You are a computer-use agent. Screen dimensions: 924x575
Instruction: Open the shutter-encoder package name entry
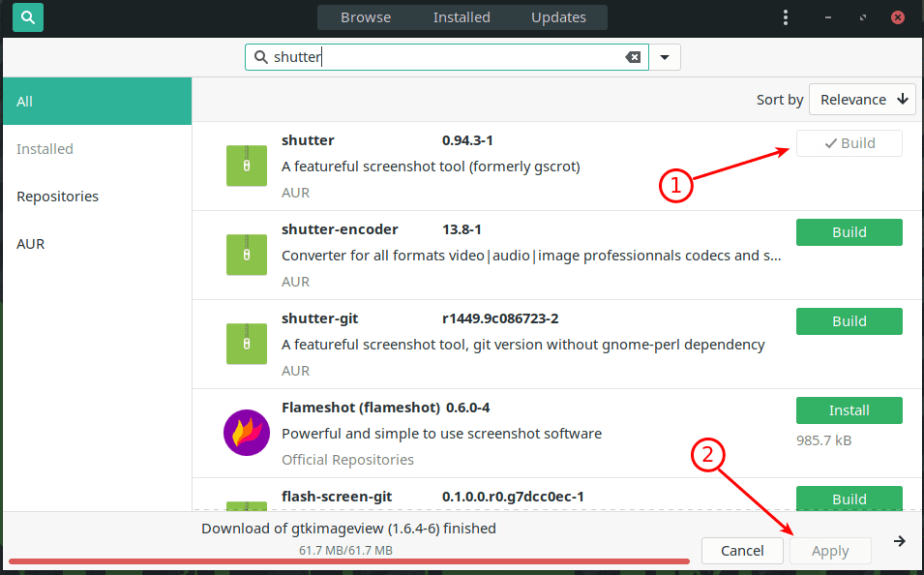(340, 229)
